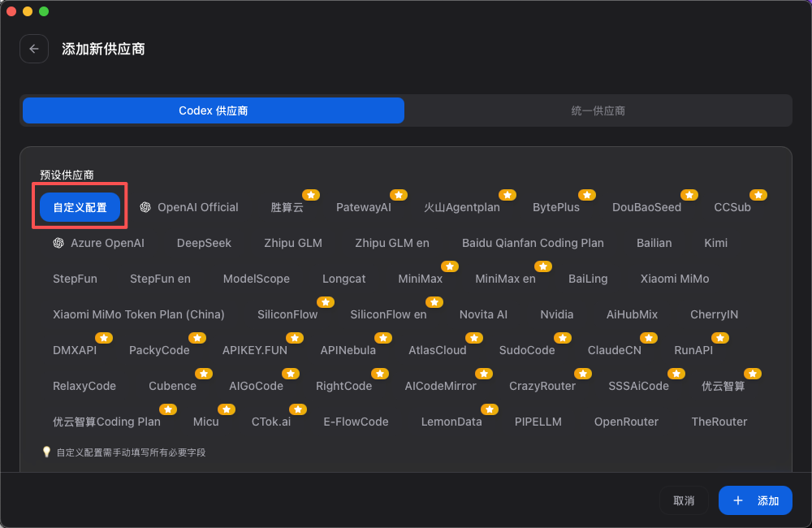Click the star badge on AtlasCloud
The image size is (812, 528).
coord(474,338)
